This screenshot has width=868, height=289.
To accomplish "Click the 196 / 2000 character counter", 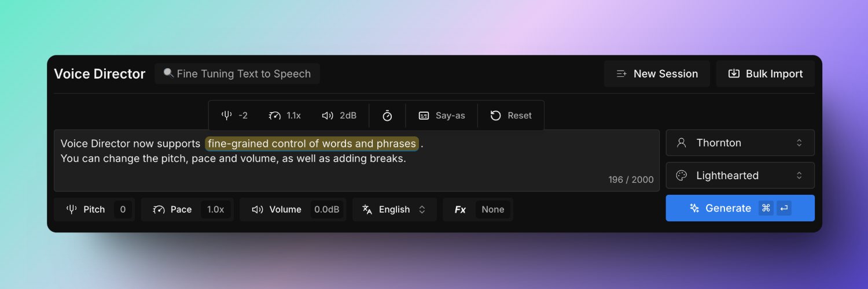I will pyautogui.click(x=631, y=180).
